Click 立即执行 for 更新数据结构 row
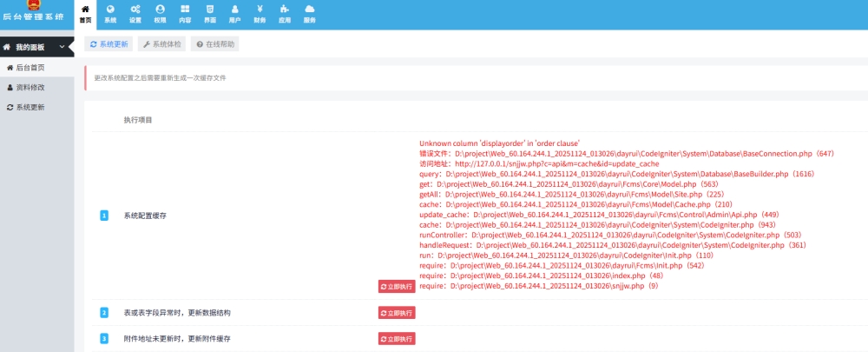This screenshot has height=352, width=868. coord(397,313)
